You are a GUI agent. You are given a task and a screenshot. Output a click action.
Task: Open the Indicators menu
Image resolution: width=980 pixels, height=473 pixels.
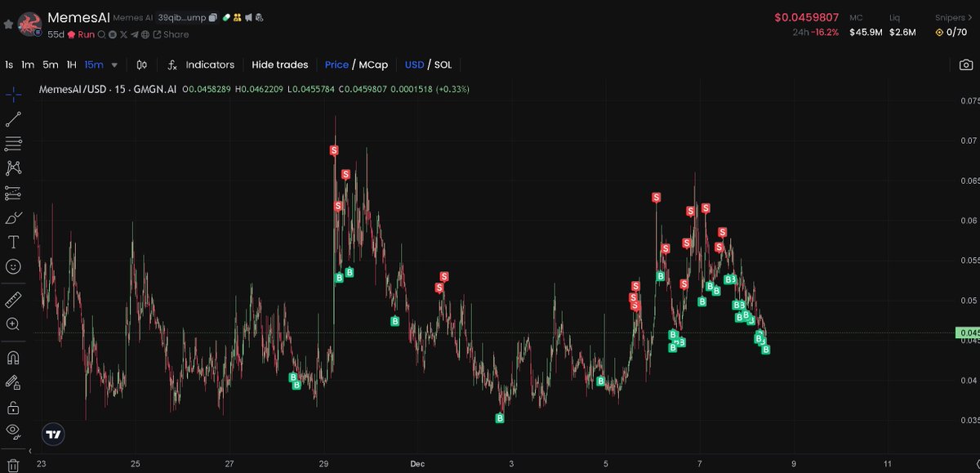point(201,65)
